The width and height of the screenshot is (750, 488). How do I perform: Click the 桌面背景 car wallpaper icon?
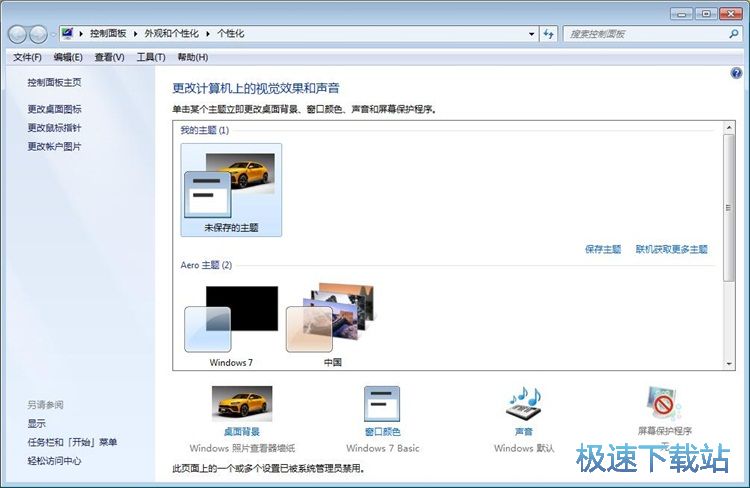(x=242, y=404)
